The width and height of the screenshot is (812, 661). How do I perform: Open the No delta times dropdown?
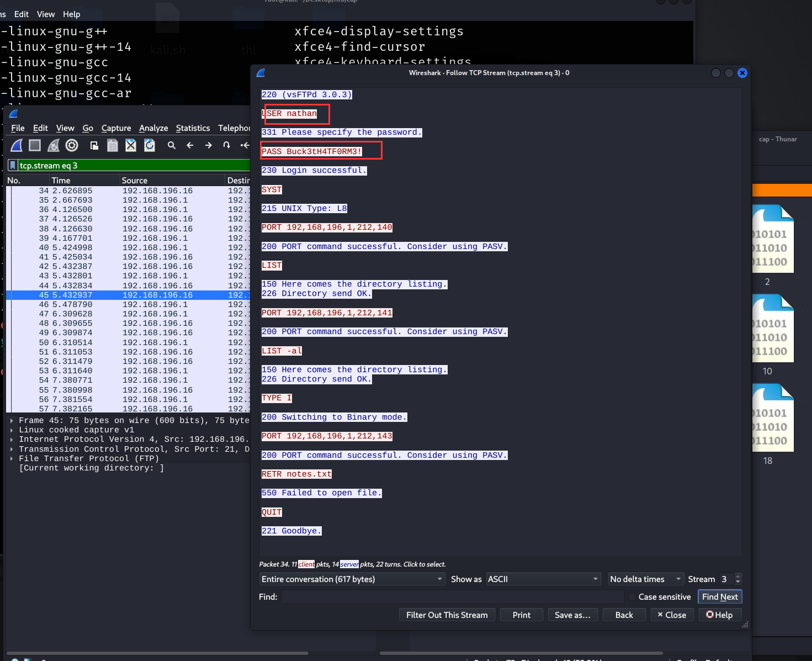(x=645, y=579)
